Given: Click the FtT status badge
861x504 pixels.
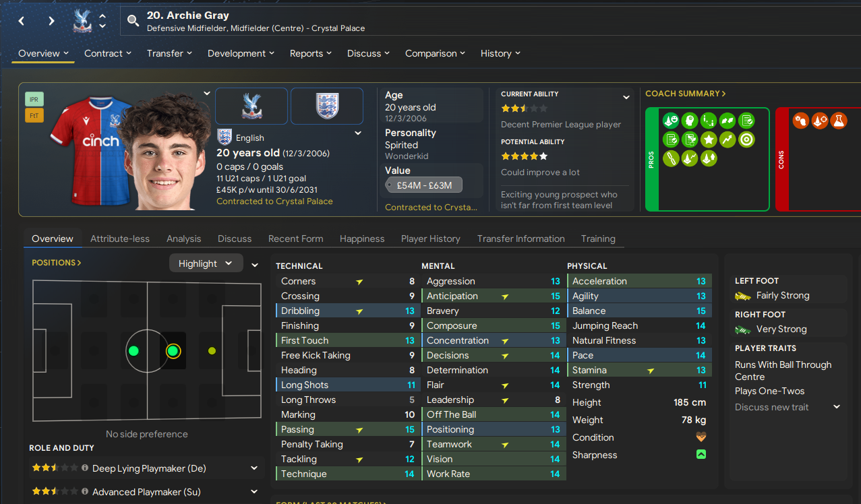Looking at the screenshot, I should tap(34, 115).
